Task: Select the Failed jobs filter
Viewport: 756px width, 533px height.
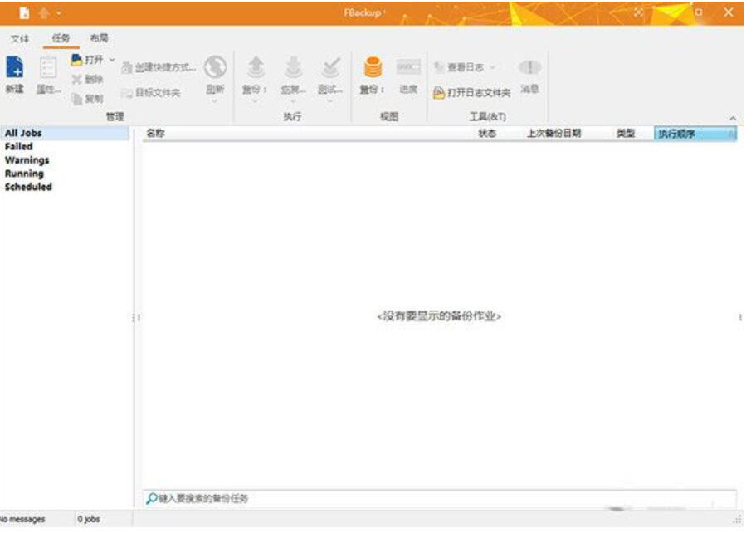Action: point(19,147)
